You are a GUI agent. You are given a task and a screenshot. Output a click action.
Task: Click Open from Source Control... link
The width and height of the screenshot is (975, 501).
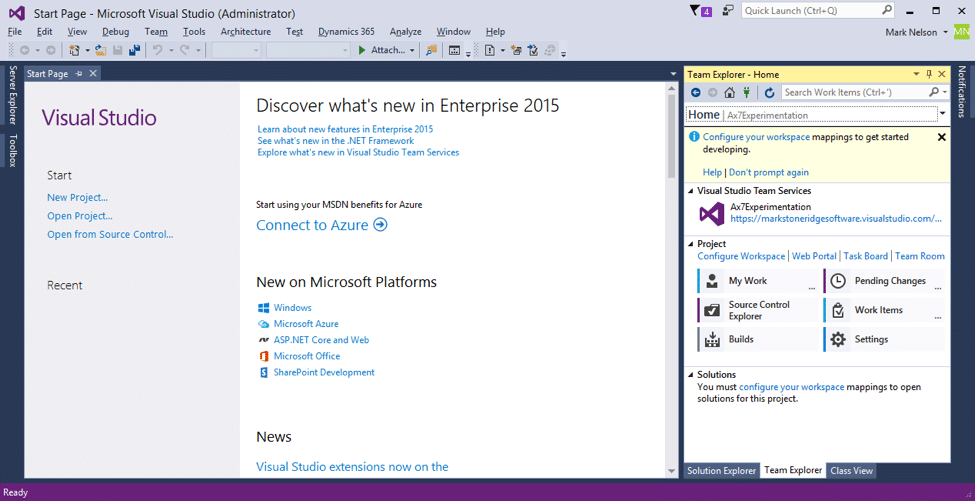[110, 234]
